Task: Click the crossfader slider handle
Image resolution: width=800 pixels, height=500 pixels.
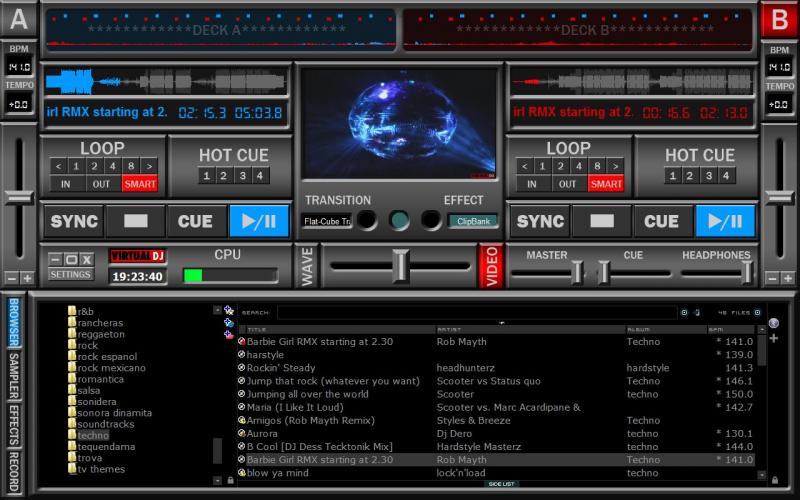Action: (401, 266)
